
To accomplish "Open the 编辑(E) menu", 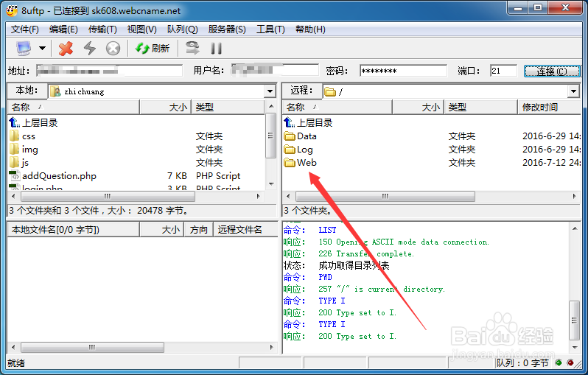I will [63, 29].
